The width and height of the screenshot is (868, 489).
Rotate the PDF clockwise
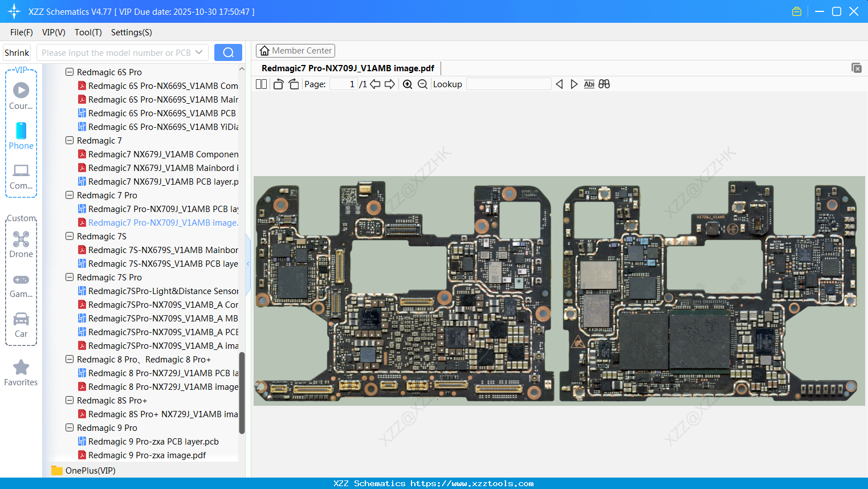click(293, 84)
